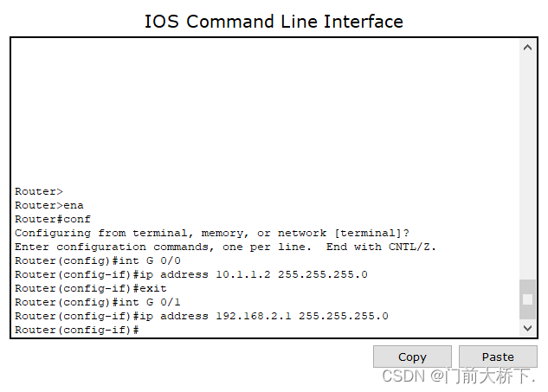Click the scrollbar up arrow
Image resolution: width=548 pixels, height=392 pixels.
click(527, 48)
